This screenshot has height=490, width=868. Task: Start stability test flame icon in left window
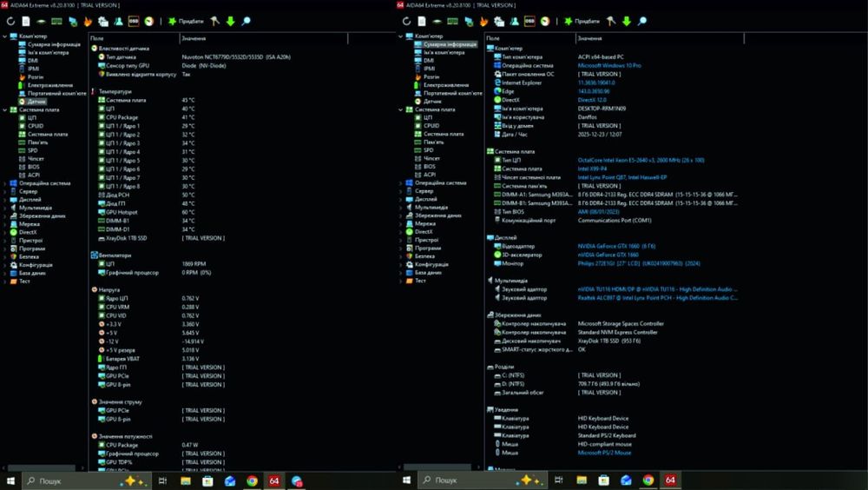(88, 21)
